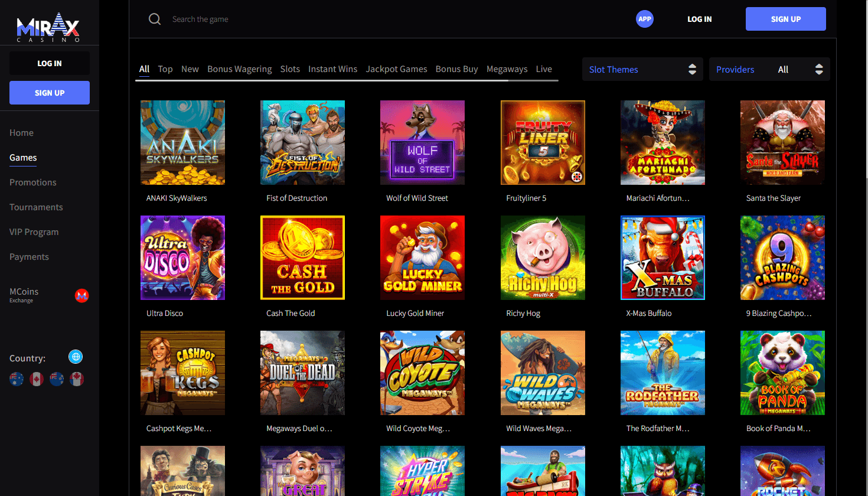Switch to the Megaways category tab

[507, 69]
